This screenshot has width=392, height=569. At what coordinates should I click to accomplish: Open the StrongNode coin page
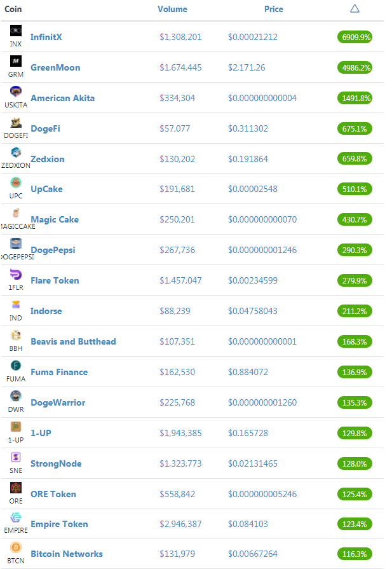pyautogui.click(x=56, y=463)
